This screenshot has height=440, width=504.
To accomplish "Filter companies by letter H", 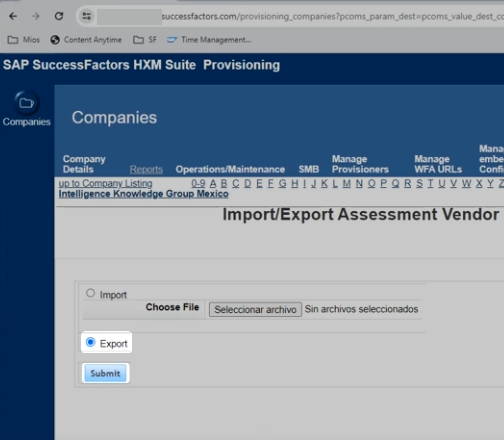I will 294,183.
